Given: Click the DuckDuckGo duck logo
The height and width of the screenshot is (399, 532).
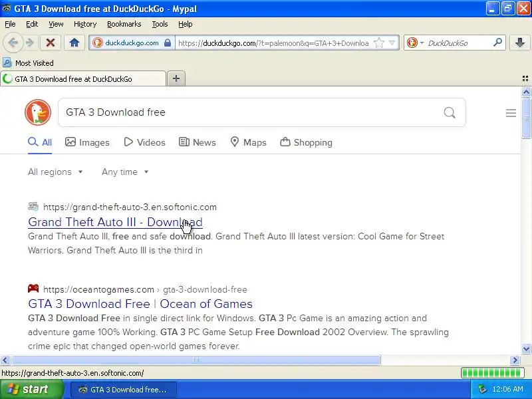Looking at the screenshot, I should click(38, 112).
